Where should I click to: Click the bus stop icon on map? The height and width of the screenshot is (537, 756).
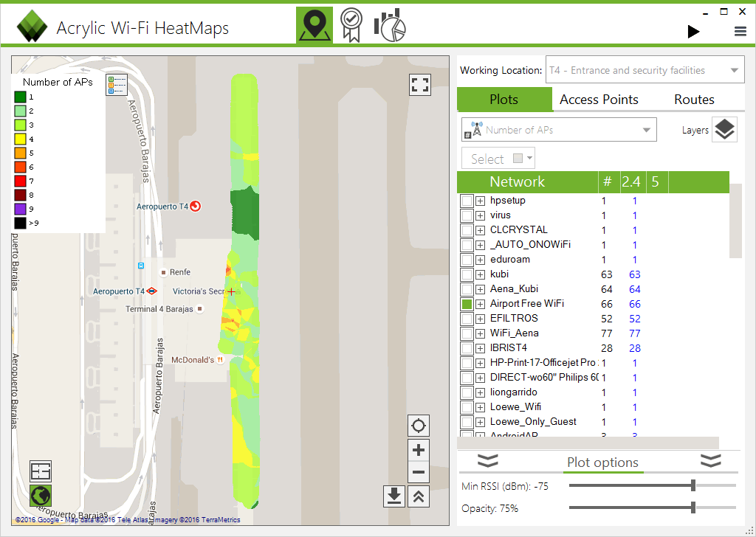point(141,266)
